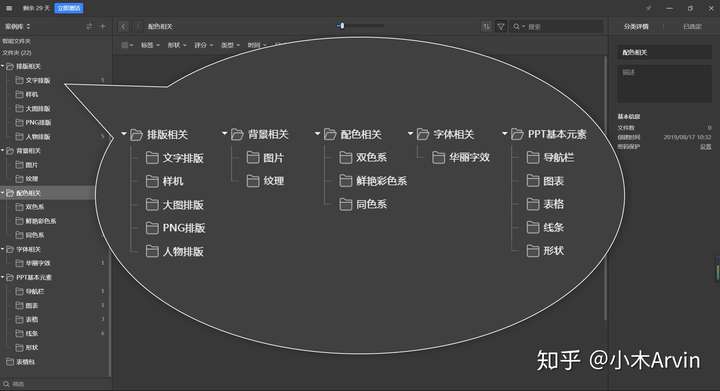Open the 标签 filter dropdown
720x391 pixels.
pyautogui.click(x=150, y=45)
